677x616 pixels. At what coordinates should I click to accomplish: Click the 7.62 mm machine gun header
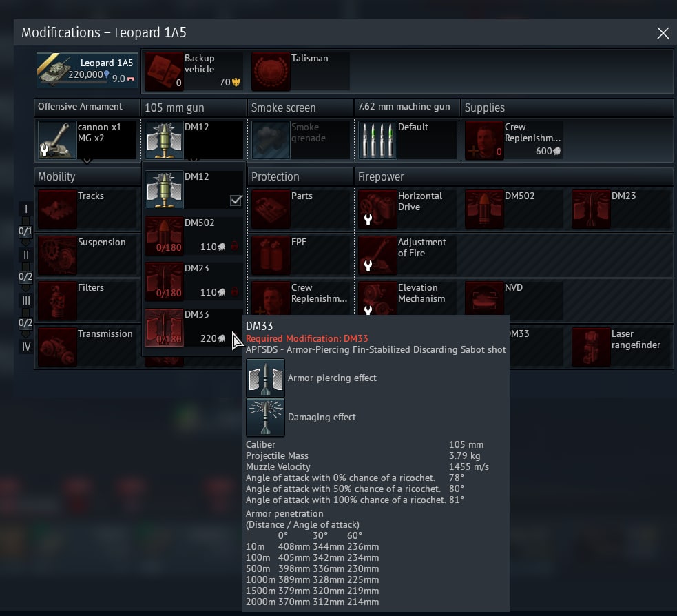(407, 107)
